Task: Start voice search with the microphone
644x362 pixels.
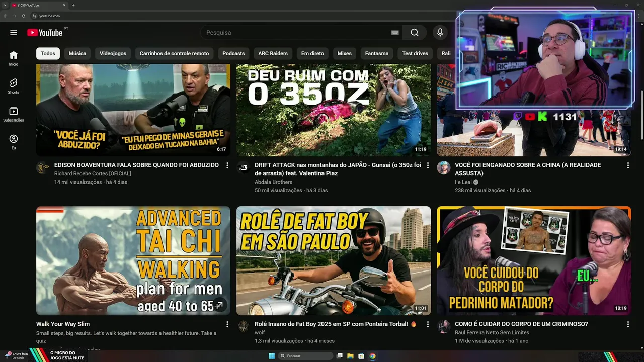Action: click(x=440, y=33)
